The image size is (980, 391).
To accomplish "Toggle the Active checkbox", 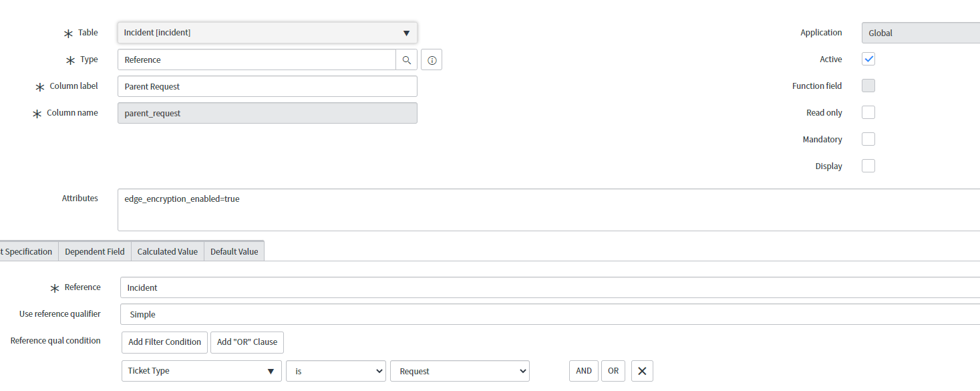I will (868, 59).
